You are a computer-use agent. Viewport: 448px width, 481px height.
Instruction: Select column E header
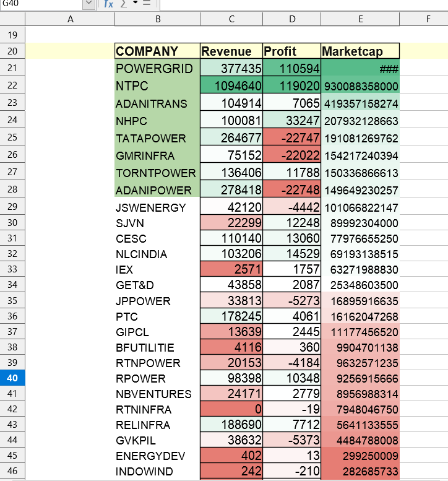pyautogui.click(x=360, y=19)
